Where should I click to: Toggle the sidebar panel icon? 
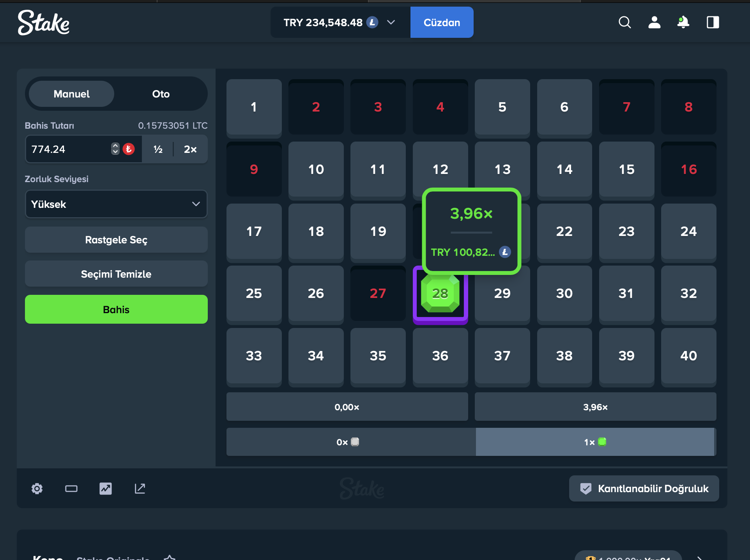(x=713, y=22)
